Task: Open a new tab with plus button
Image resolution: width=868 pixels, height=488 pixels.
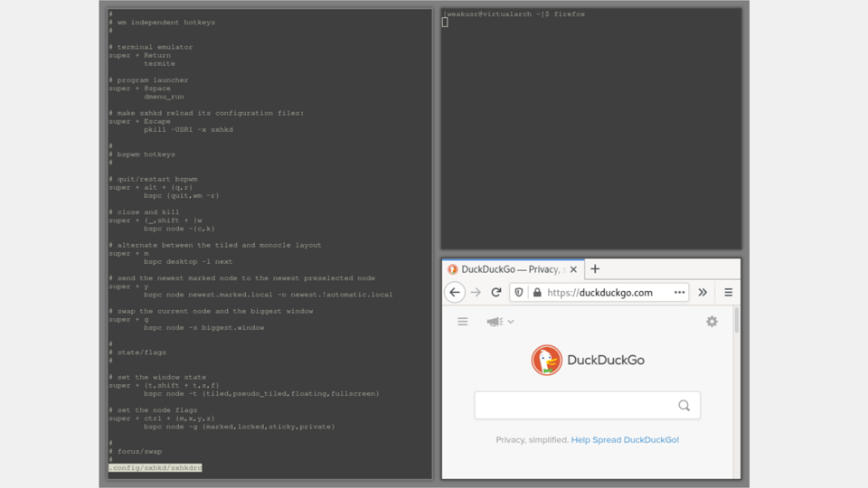Action: coord(595,268)
